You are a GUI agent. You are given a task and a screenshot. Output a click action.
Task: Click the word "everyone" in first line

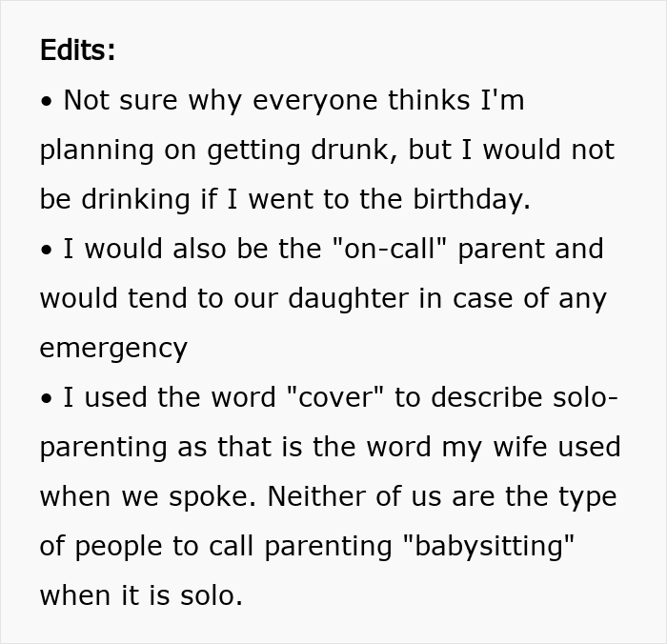(314, 102)
